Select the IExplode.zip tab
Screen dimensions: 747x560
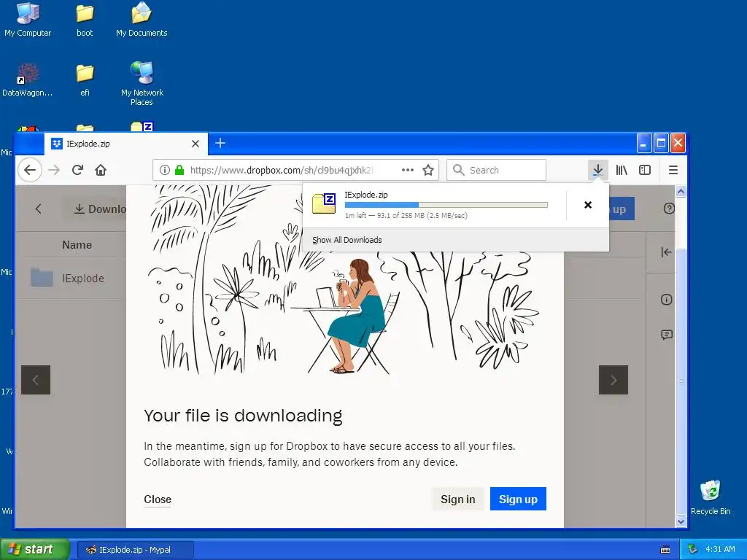click(x=126, y=144)
